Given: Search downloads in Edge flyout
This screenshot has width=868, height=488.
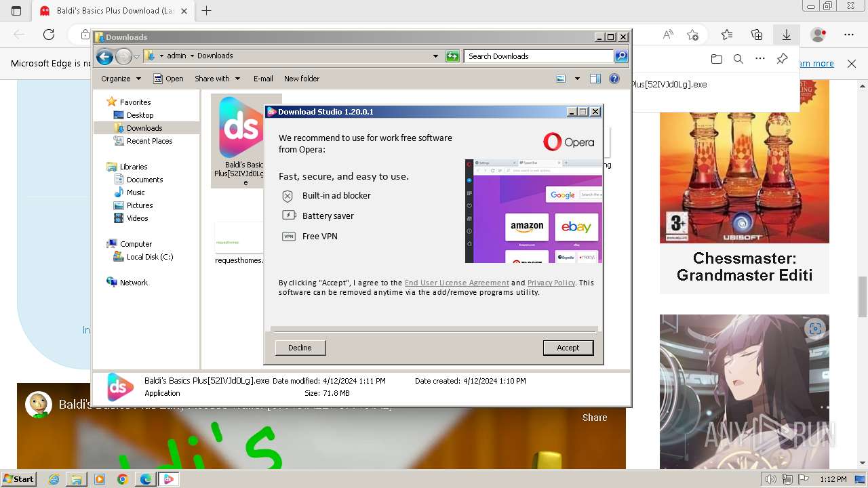Looking at the screenshot, I should pos(738,59).
